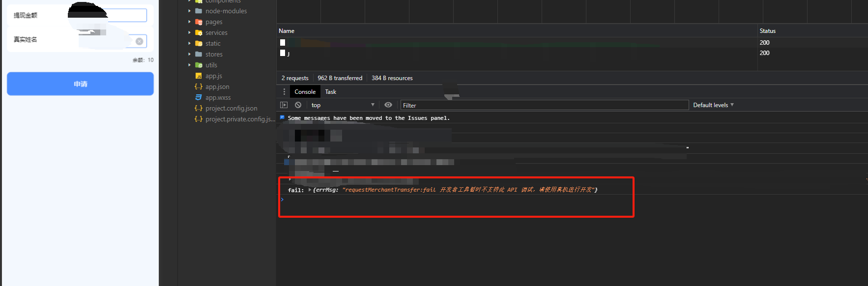Click status 200 of first request
868x286 pixels.
(764, 42)
